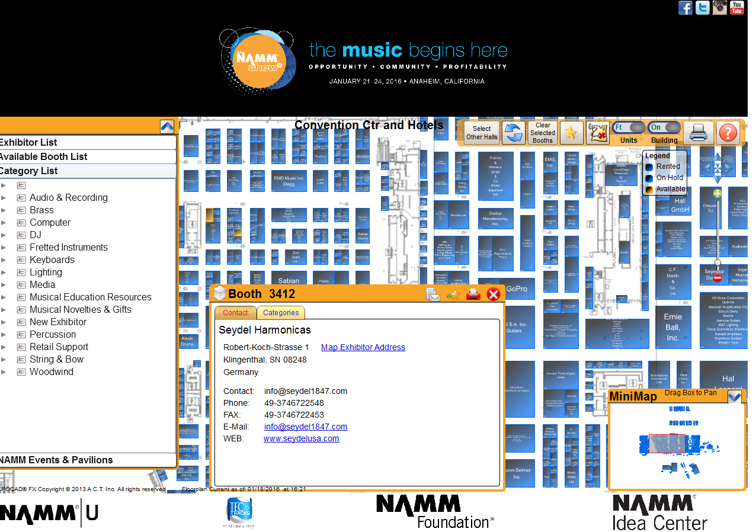Click the Clear Selected Booths button
The height and width of the screenshot is (532, 756).
pos(543,133)
